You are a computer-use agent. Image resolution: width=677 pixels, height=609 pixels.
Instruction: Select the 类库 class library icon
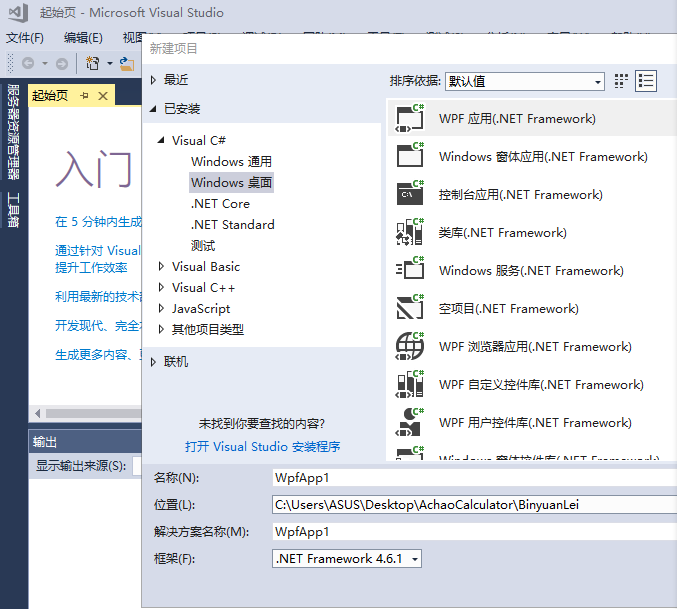[x=410, y=232]
